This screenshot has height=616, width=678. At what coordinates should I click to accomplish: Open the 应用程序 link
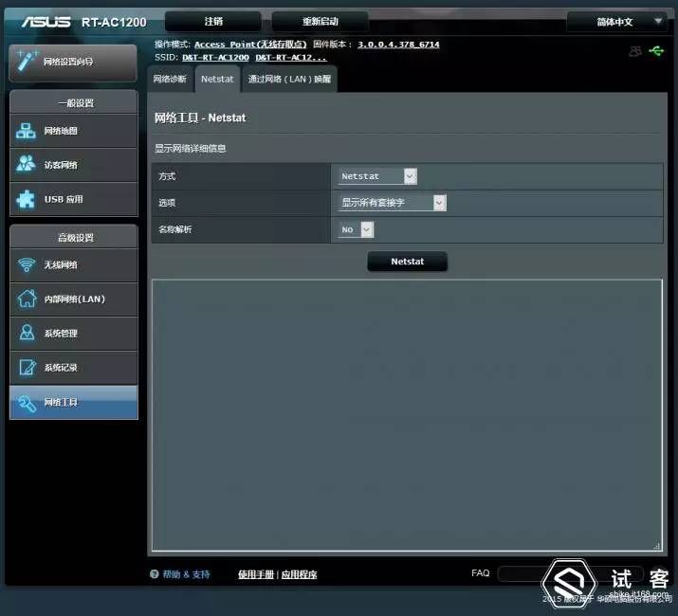[x=300, y=574]
